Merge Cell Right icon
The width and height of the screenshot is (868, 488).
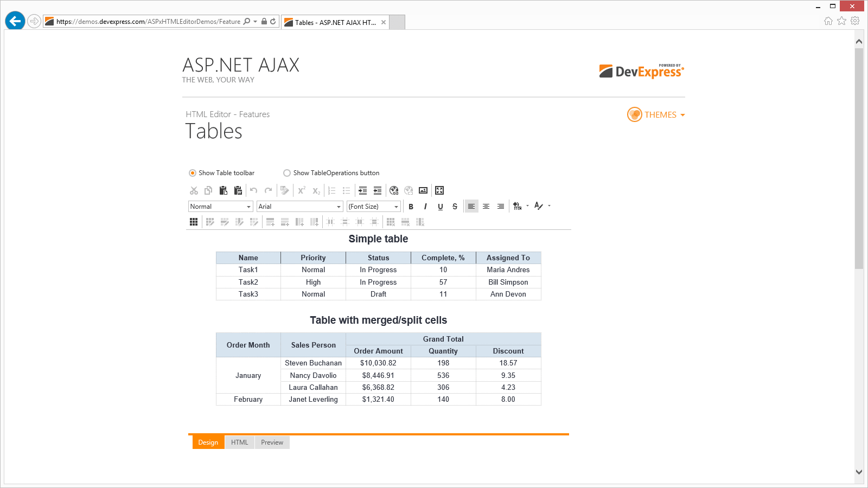point(360,222)
